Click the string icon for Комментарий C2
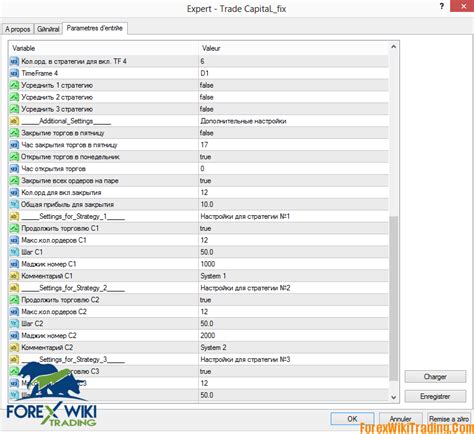The image size is (474, 434). tap(14, 348)
